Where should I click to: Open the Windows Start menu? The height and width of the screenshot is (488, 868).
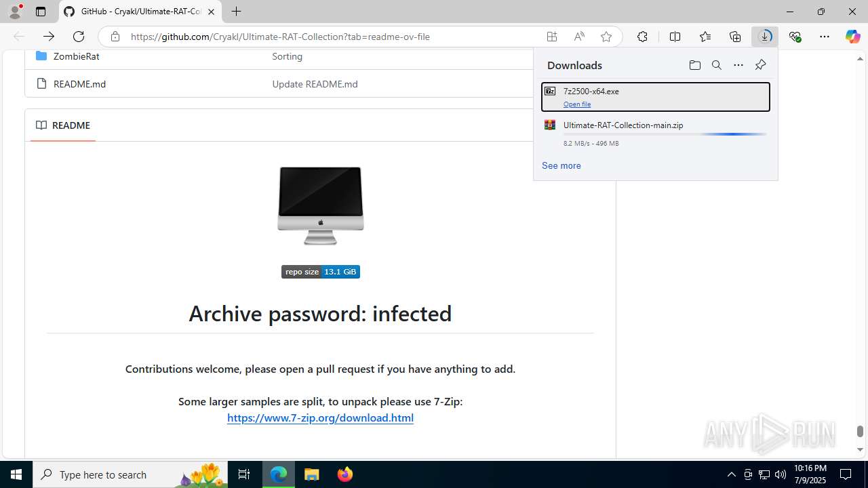click(x=16, y=474)
